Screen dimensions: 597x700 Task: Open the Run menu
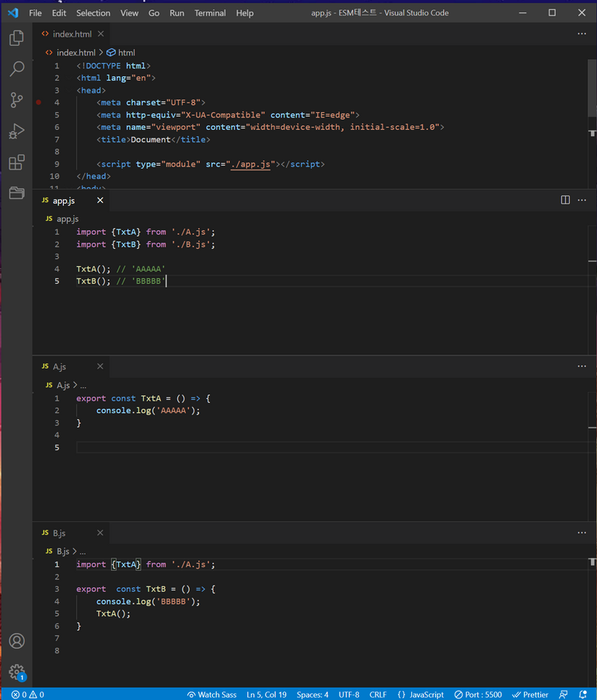coord(176,13)
